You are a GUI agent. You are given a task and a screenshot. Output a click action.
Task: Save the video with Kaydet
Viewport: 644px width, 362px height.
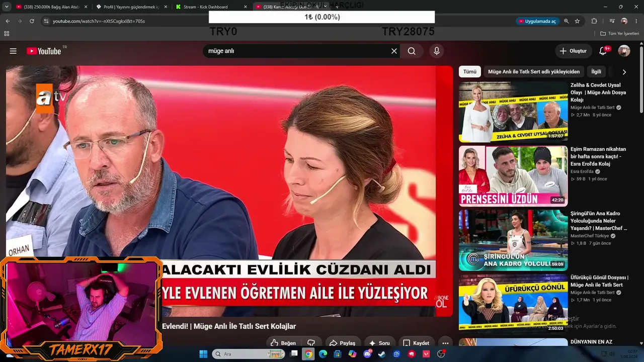pyautogui.click(x=416, y=343)
